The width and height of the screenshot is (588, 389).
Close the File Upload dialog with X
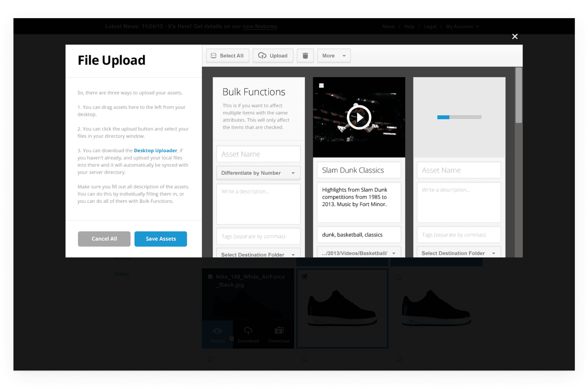pyautogui.click(x=515, y=36)
